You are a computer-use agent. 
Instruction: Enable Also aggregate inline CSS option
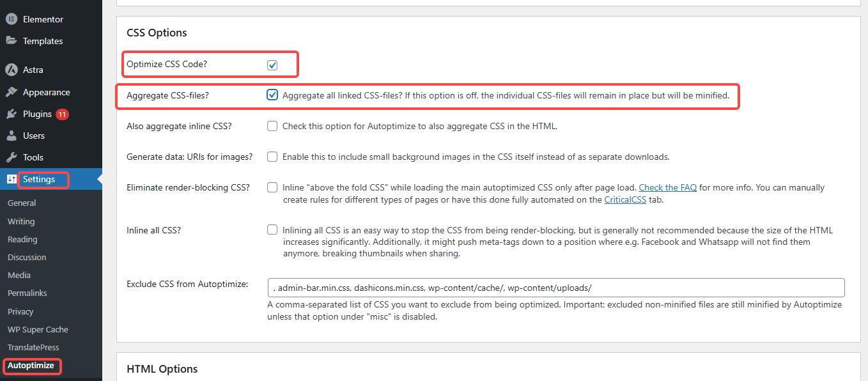(272, 126)
